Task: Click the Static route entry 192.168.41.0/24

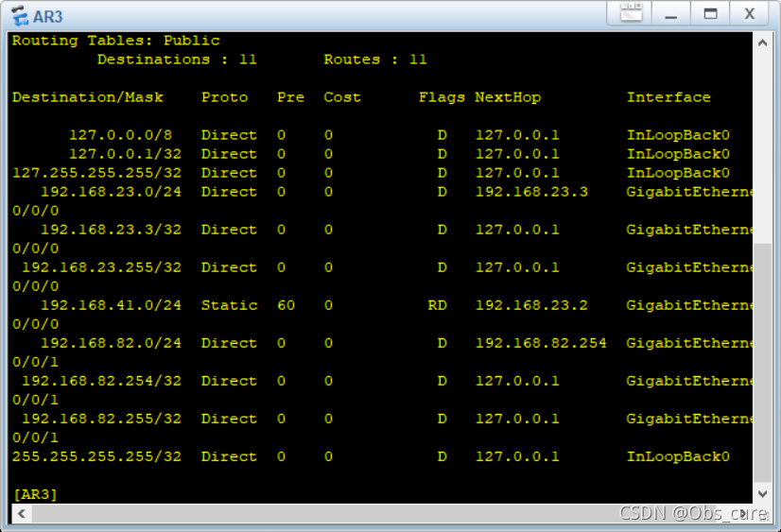Action: click(111, 305)
